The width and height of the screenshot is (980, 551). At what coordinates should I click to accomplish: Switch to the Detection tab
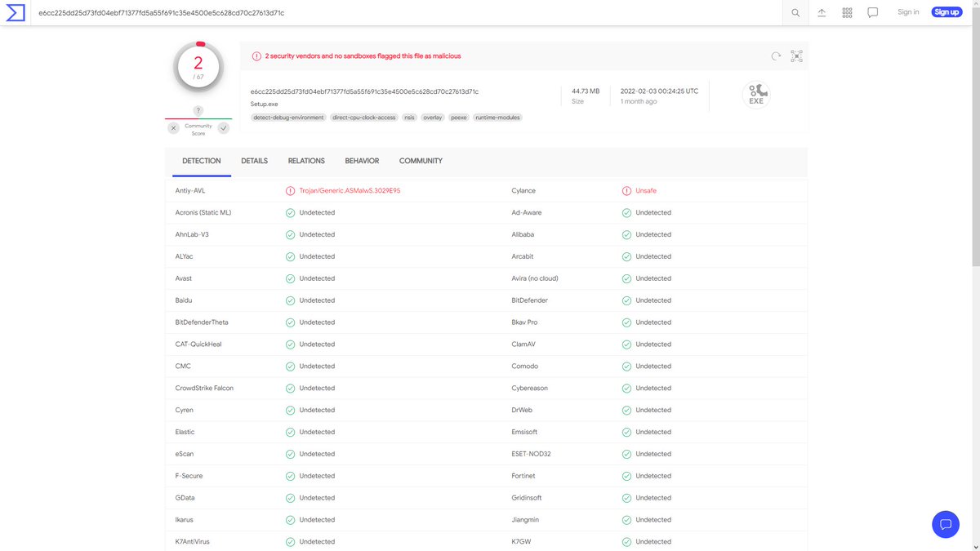pyautogui.click(x=202, y=161)
